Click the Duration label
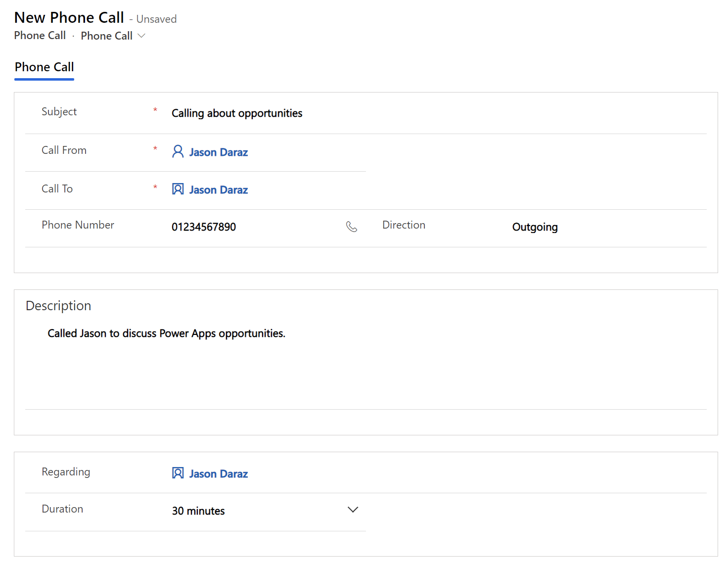 pyautogui.click(x=62, y=509)
